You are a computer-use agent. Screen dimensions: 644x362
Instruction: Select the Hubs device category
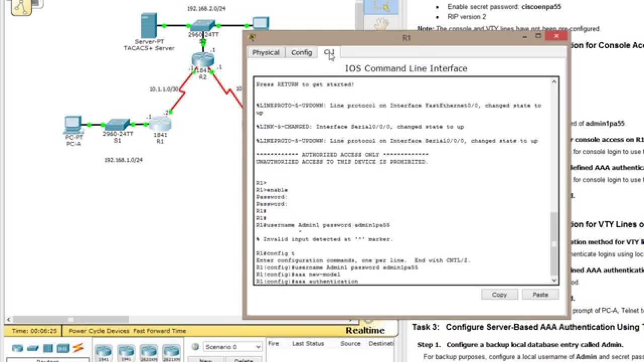pos(48,348)
